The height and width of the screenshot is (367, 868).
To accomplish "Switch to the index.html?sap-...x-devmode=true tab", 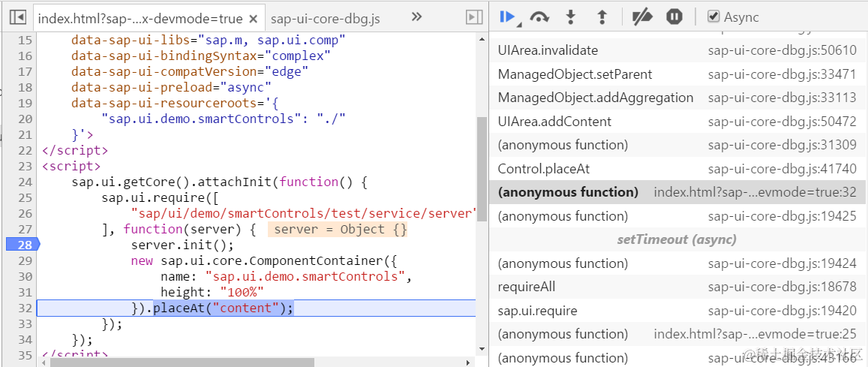I will pos(140,19).
